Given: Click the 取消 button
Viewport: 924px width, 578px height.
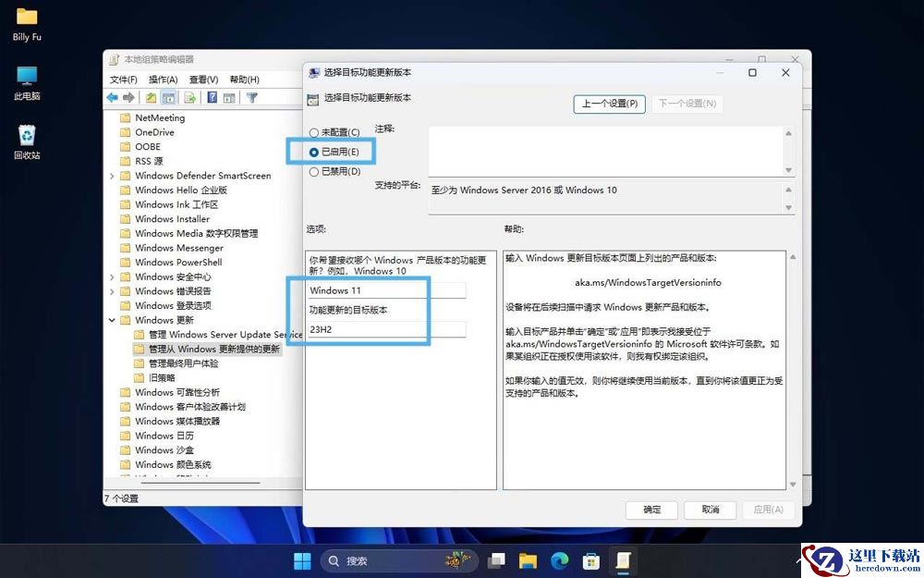Looking at the screenshot, I should (711, 510).
